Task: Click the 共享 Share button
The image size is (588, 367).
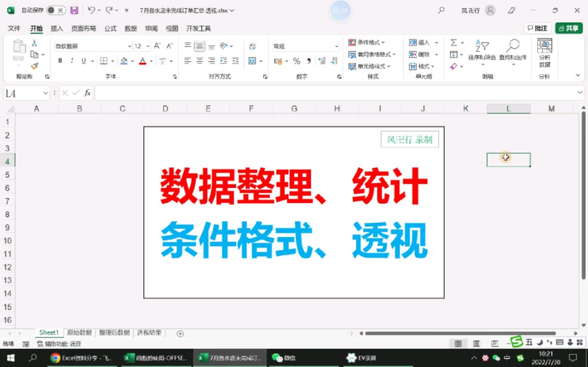Action: [568, 28]
